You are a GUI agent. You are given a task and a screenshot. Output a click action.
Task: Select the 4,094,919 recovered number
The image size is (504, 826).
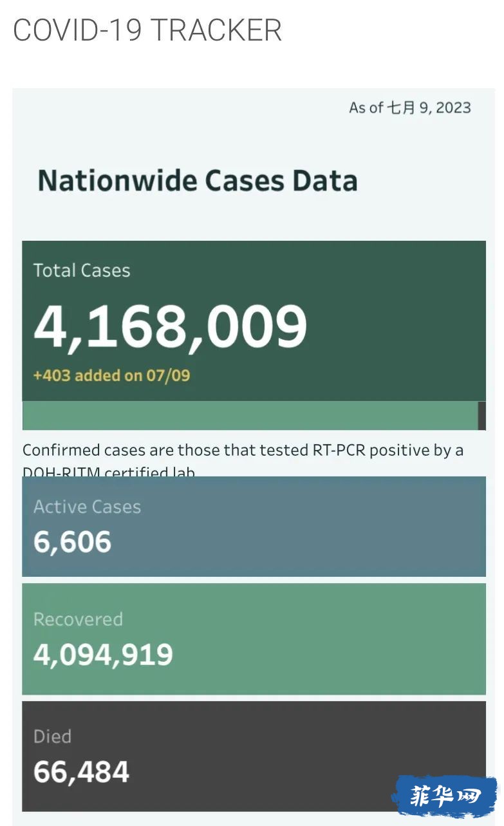(x=103, y=655)
